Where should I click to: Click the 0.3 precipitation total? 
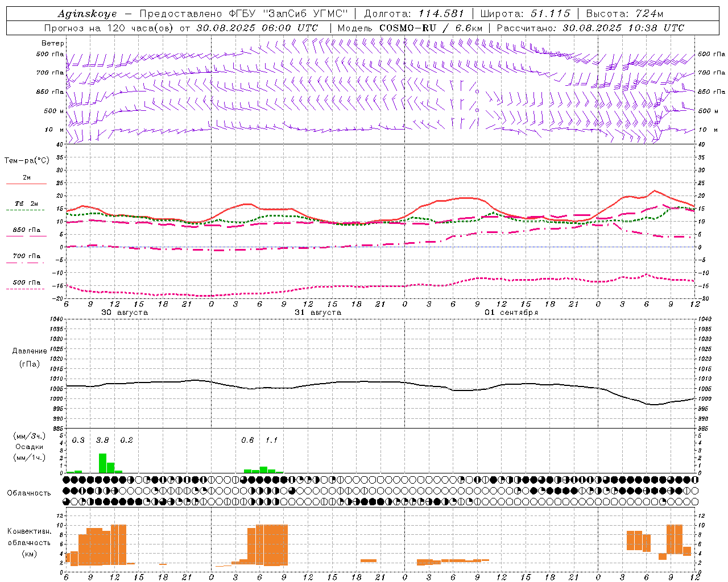(78, 440)
